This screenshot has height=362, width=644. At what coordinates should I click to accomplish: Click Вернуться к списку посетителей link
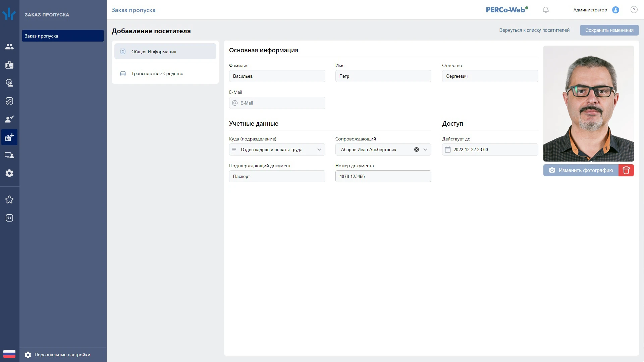[534, 30]
